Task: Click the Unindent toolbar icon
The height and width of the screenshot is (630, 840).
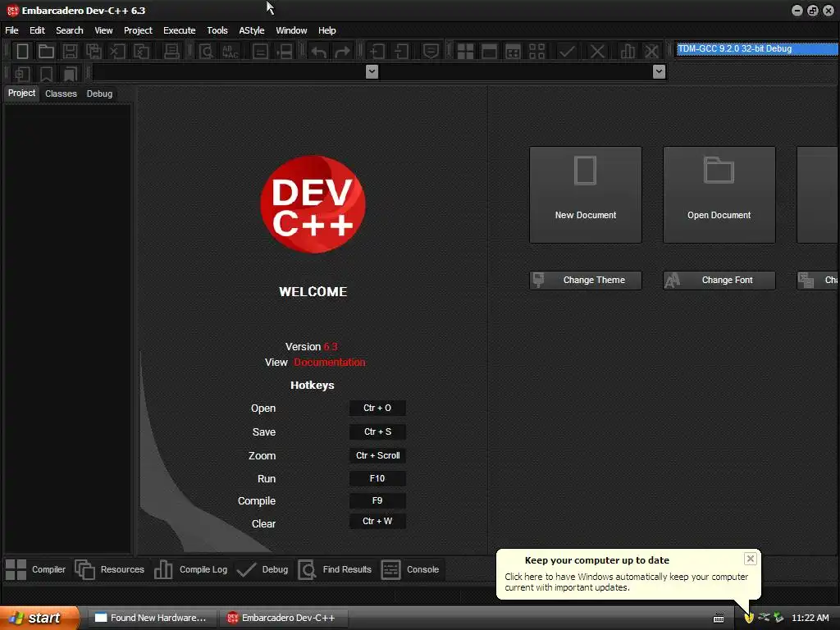Action: point(401,52)
